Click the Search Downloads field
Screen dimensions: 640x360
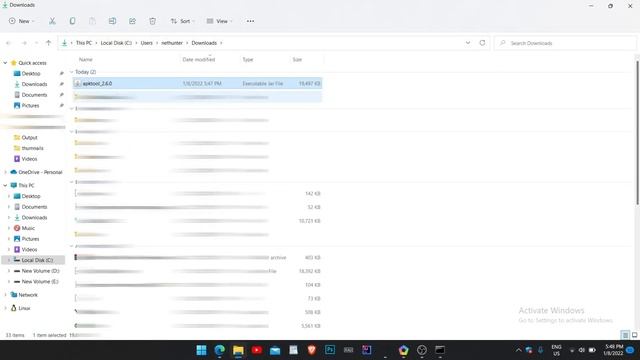tap(565, 43)
